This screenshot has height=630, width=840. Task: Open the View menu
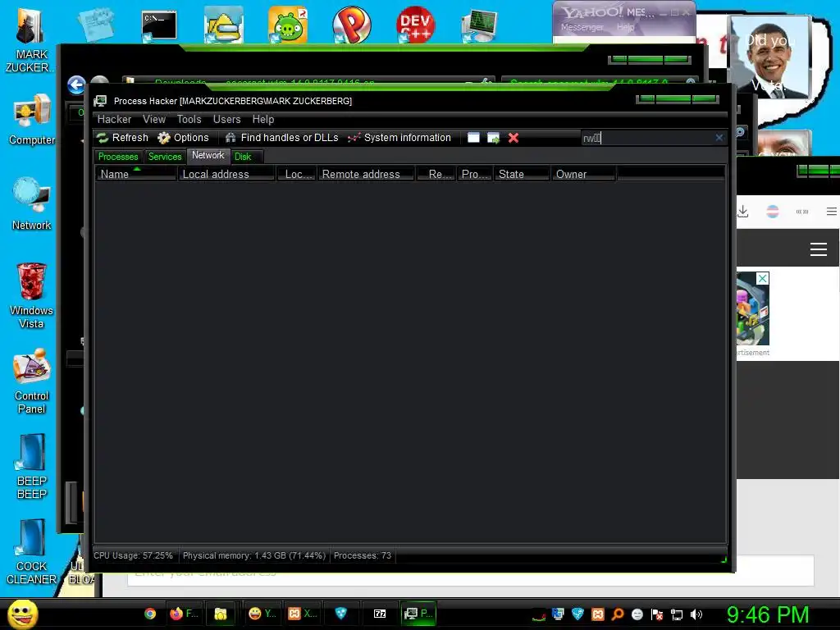pyautogui.click(x=153, y=119)
